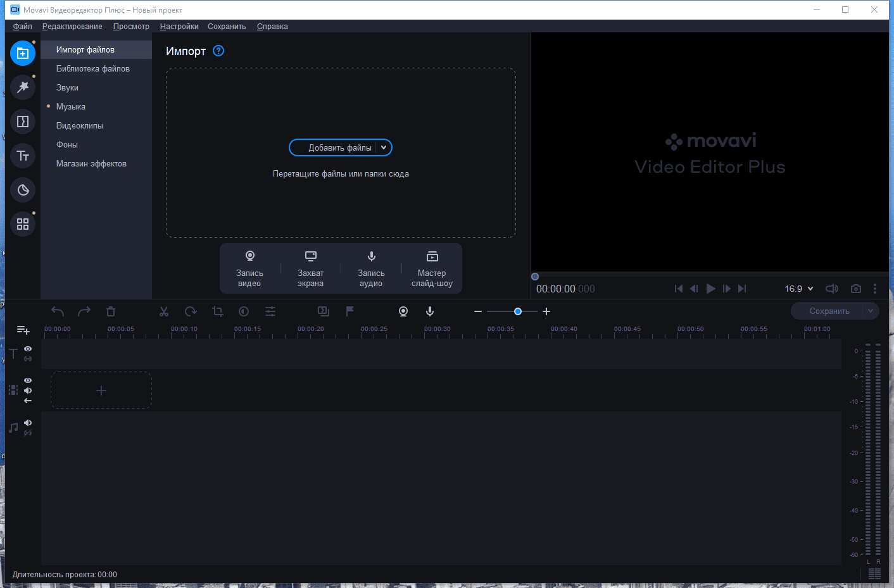This screenshot has height=588, width=894.
Task: Toggle title track link icon
Action: [x=28, y=359]
